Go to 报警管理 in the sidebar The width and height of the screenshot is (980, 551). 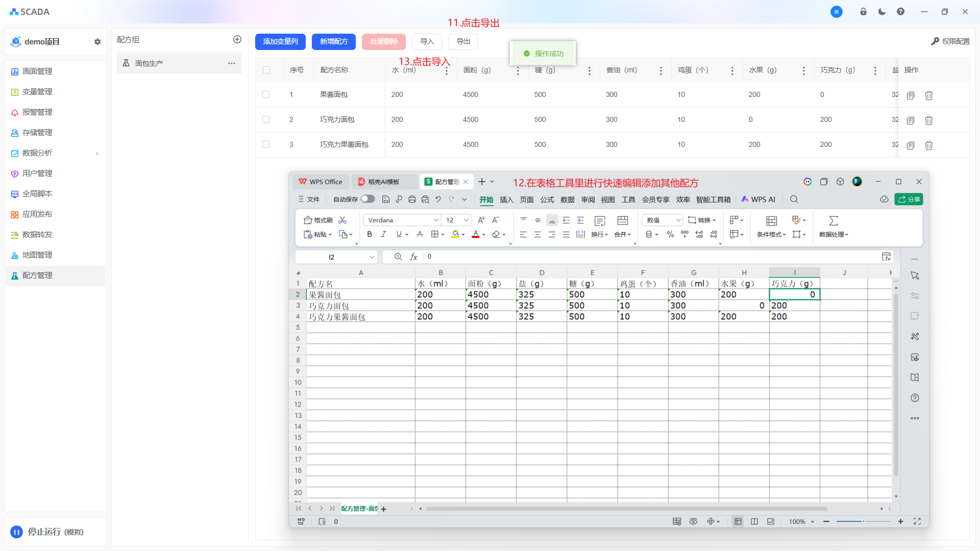[x=37, y=112]
